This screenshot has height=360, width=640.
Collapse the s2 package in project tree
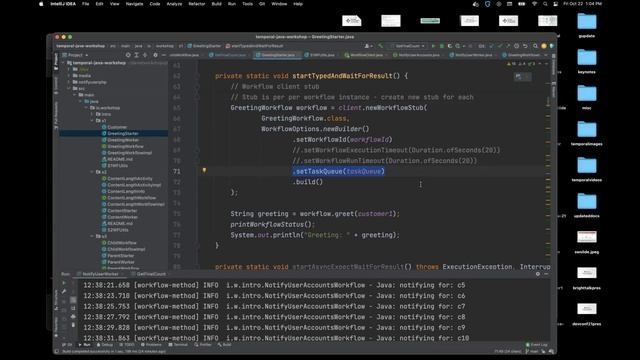[x=92, y=172]
